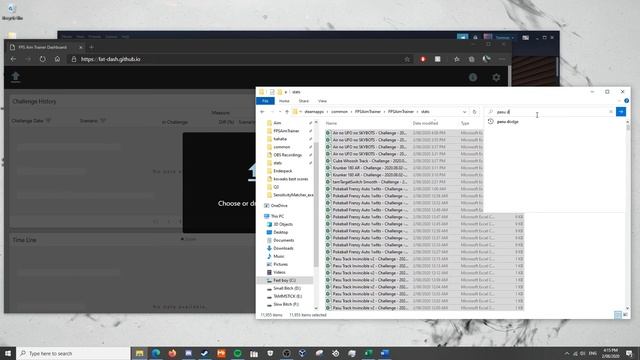
Task: Refresh the stats folder view
Action: click(474, 111)
